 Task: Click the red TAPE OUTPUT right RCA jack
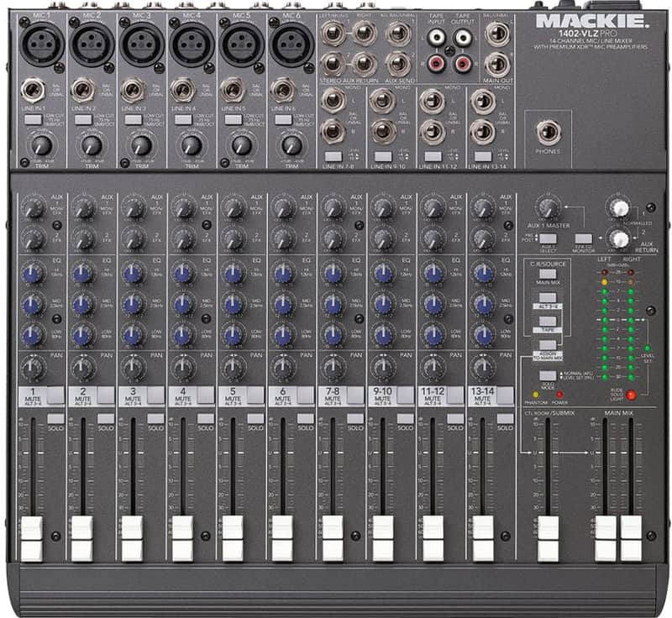463,65
